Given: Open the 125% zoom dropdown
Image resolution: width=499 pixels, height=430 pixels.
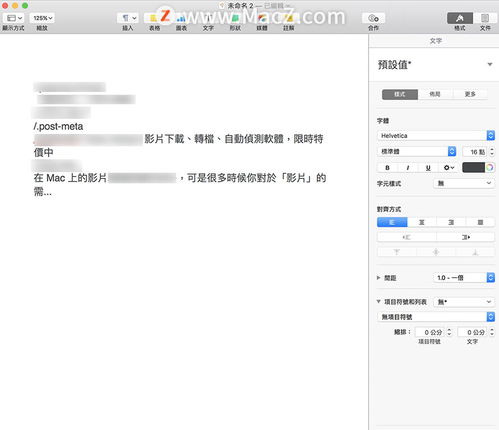Looking at the screenshot, I should coord(42,18).
